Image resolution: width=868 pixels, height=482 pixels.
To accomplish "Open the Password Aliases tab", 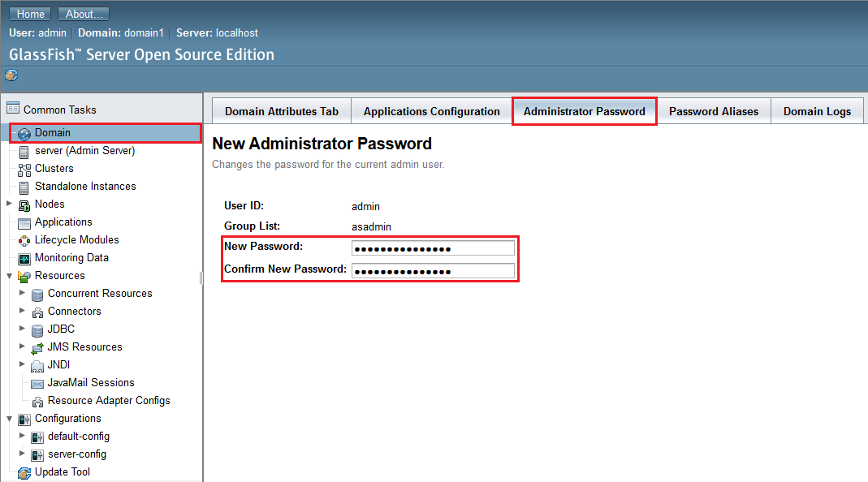I will 714,111.
